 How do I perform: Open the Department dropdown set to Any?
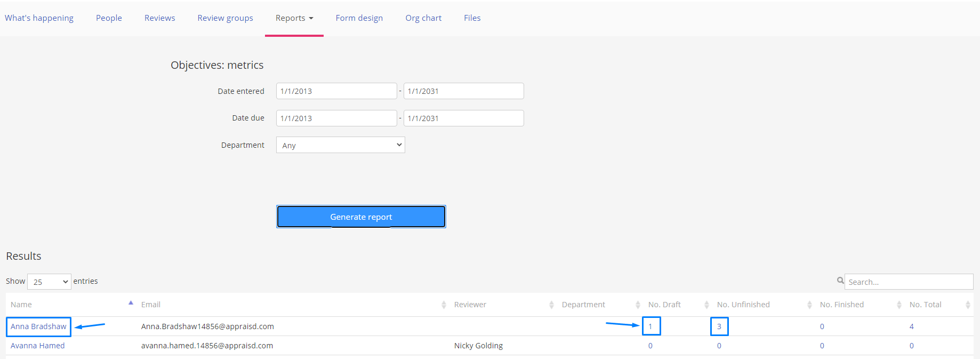[340, 145]
